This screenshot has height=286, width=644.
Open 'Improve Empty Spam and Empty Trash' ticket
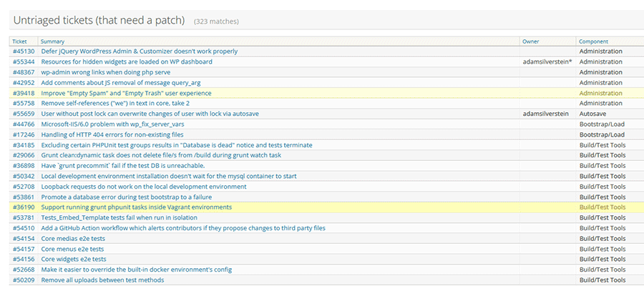click(x=126, y=93)
